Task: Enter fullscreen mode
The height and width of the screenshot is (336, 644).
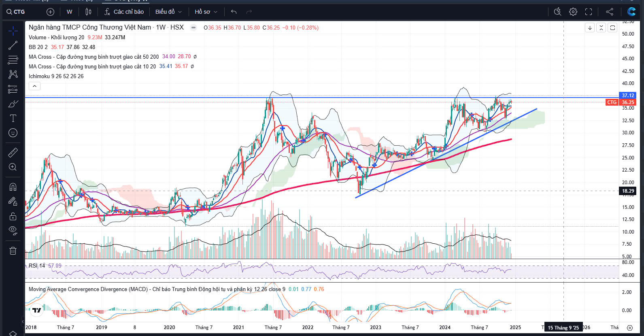Action: click(x=589, y=12)
